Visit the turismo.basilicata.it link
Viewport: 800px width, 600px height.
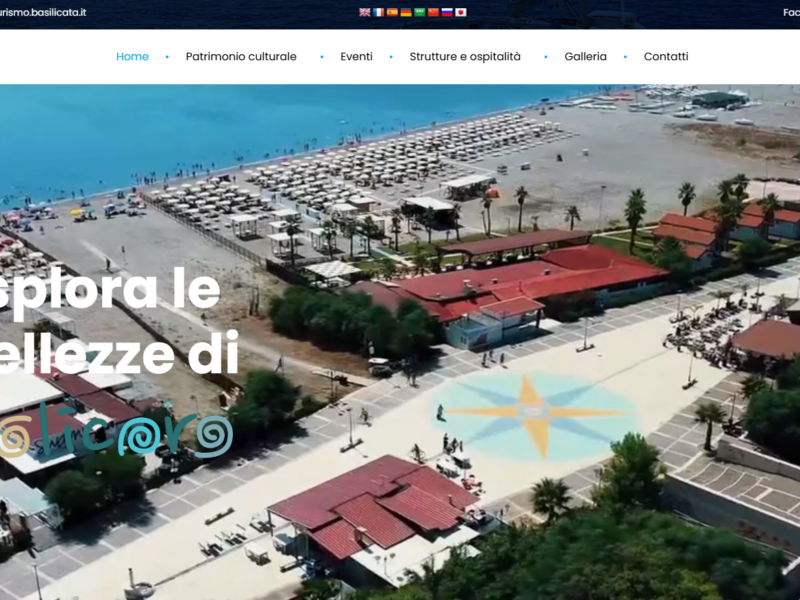coord(43,12)
